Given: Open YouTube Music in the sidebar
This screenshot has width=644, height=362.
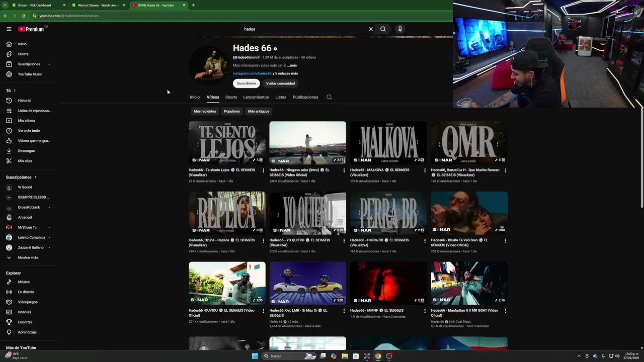Looking at the screenshot, I should tap(29, 74).
